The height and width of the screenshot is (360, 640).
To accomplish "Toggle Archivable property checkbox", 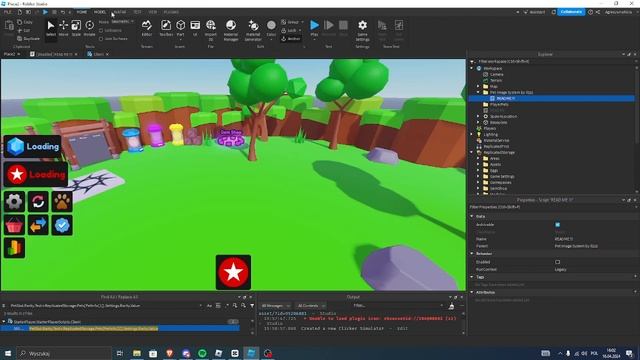I will pos(558,224).
